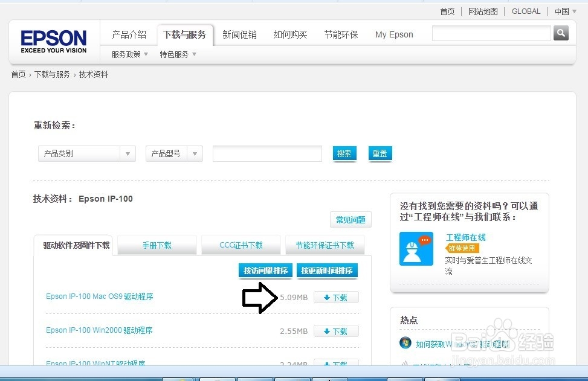The height and width of the screenshot is (381, 588).
Task: Click the magnifier search icon button
Action: click(561, 33)
